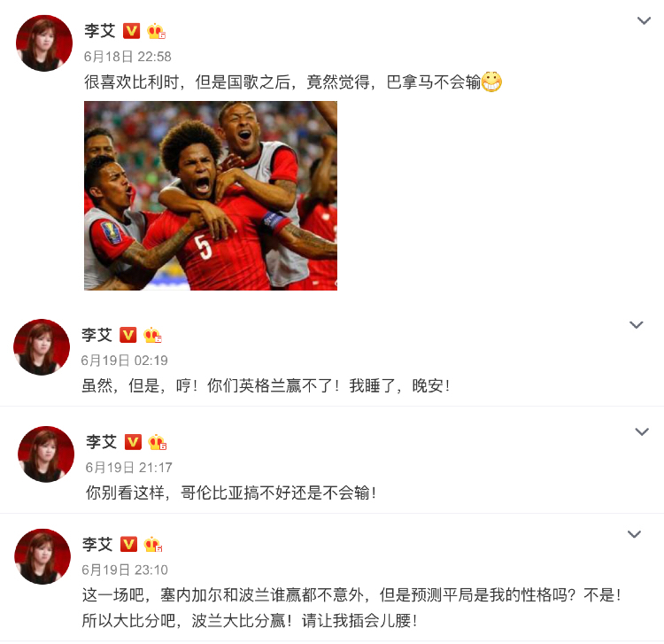Viewport: 664px width, 644px height.
Task: Click the crown membership icon on the 23:10 post
Action: tap(153, 545)
